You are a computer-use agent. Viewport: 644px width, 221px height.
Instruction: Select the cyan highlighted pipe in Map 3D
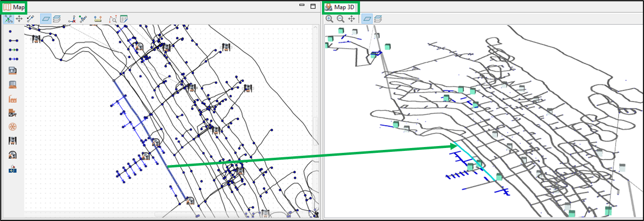tap(475, 162)
